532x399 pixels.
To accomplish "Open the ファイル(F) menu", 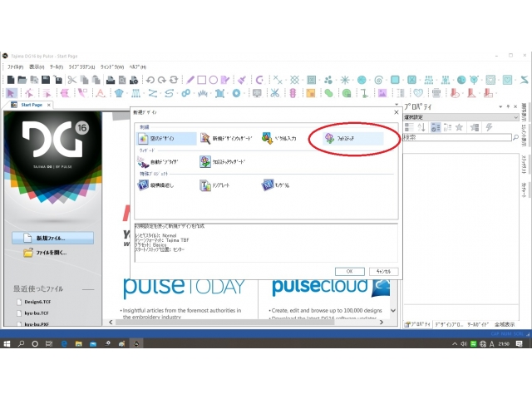I will pos(15,66).
